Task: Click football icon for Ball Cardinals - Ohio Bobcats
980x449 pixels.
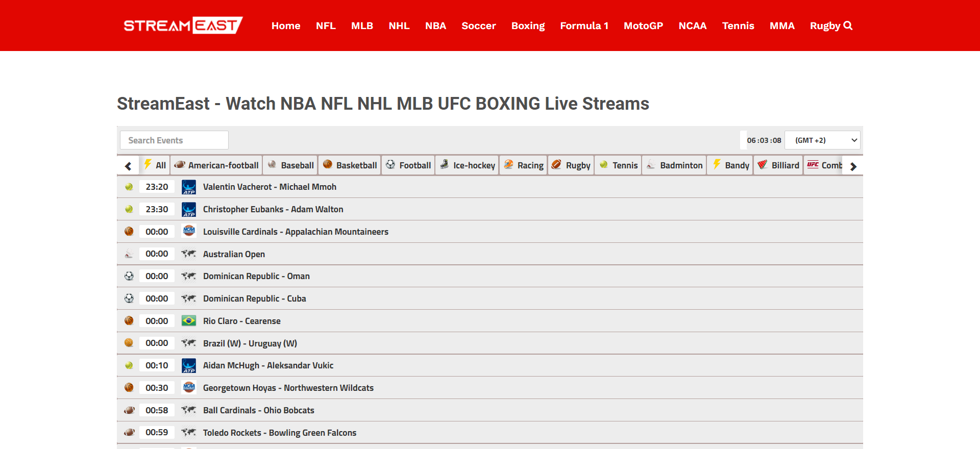Action: [x=129, y=410]
